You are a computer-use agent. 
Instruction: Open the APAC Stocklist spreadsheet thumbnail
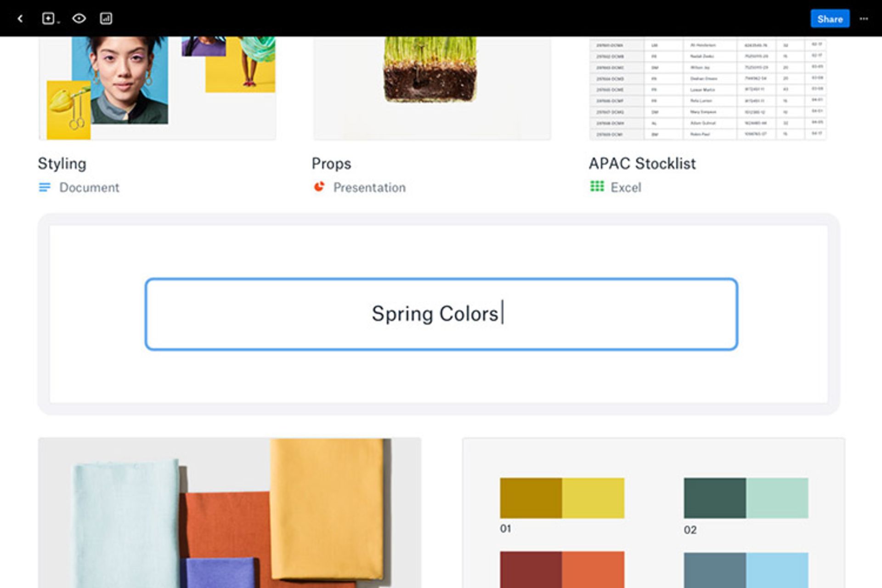pyautogui.click(x=707, y=88)
